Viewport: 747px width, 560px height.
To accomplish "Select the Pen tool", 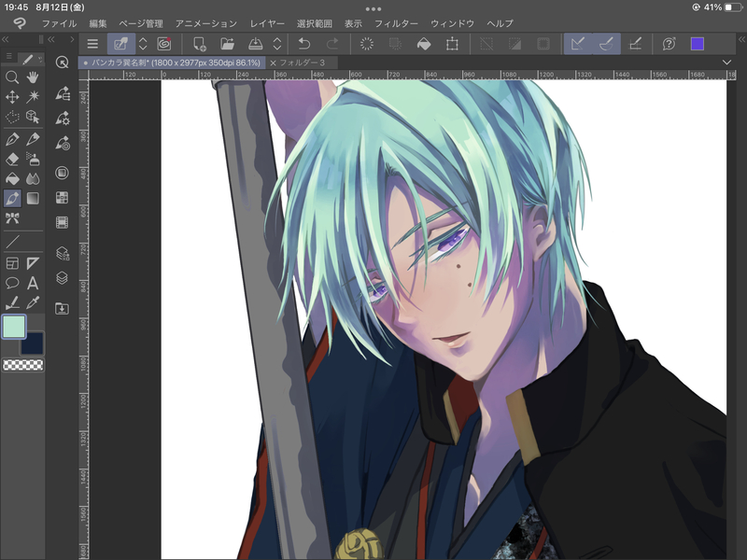I will 12,139.
